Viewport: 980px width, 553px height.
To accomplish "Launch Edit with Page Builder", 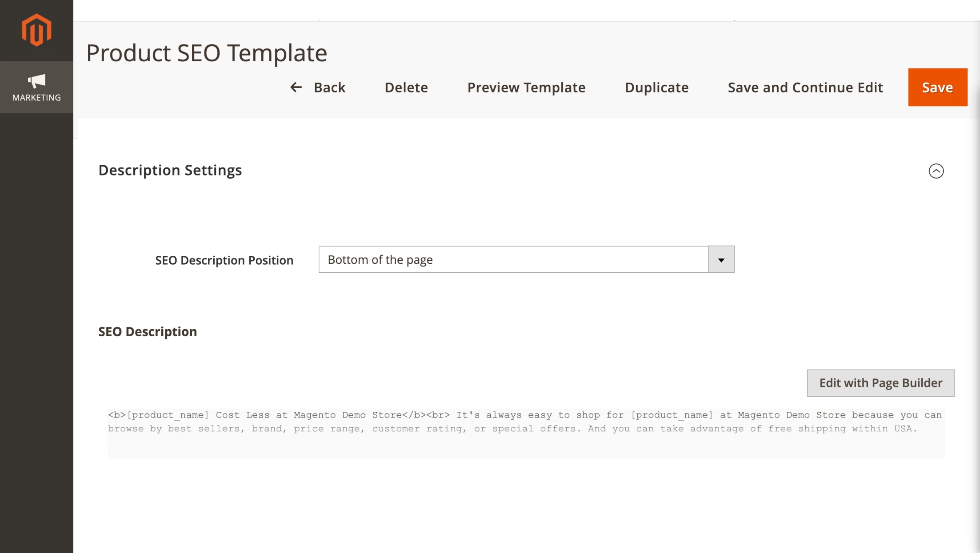I will pos(880,382).
